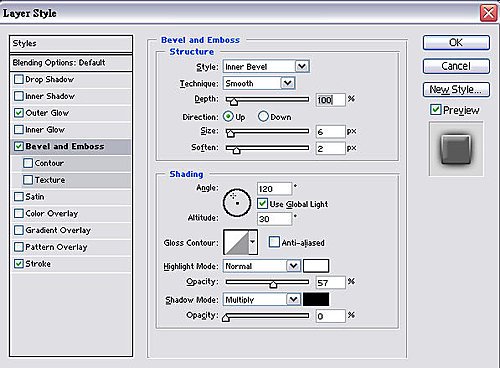Select the Up direction radio button
Image resolution: width=500 pixels, height=368 pixels.
[228, 117]
